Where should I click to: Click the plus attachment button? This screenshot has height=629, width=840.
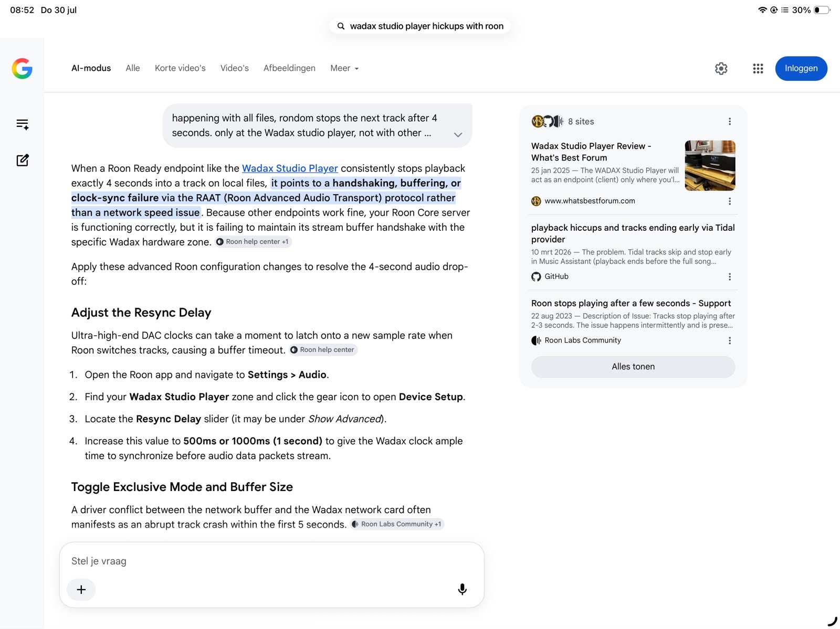click(81, 590)
